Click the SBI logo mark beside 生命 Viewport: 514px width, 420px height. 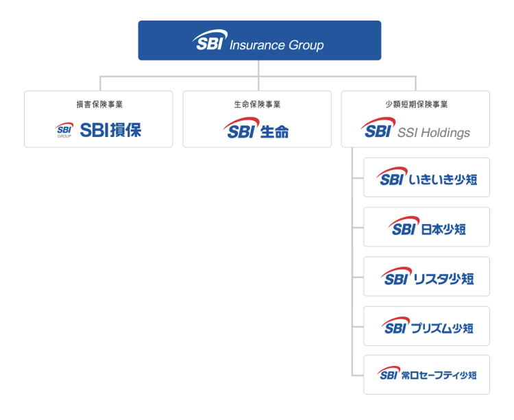click(x=240, y=129)
